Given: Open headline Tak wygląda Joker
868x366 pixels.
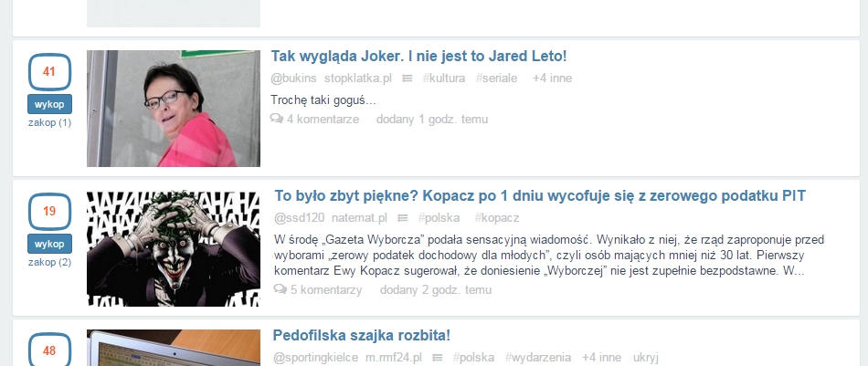Looking at the screenshot, I should (418, 56).
